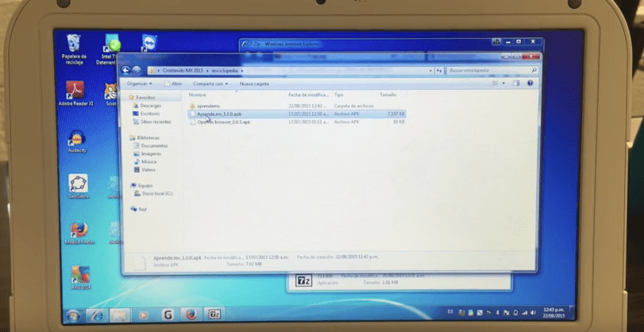
Task: Open the Adobe Reader XI desktop shortcut
Action: 75,94
